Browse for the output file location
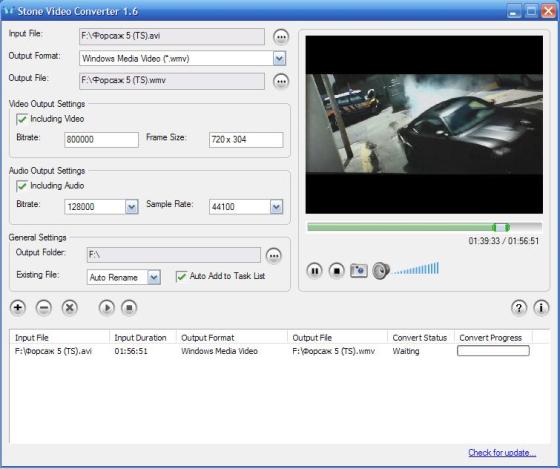560x469 pixels. [x=281, y=81]
